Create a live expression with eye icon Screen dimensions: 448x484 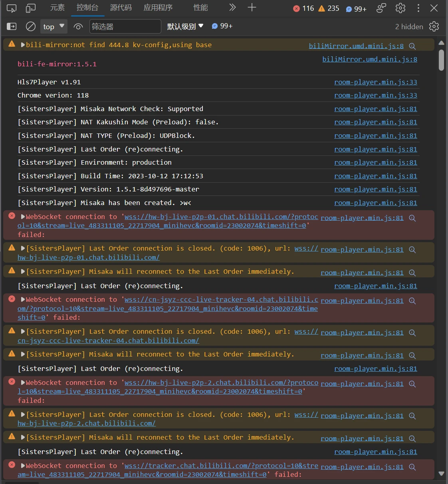pyautogui.click(x=78, y=26)
